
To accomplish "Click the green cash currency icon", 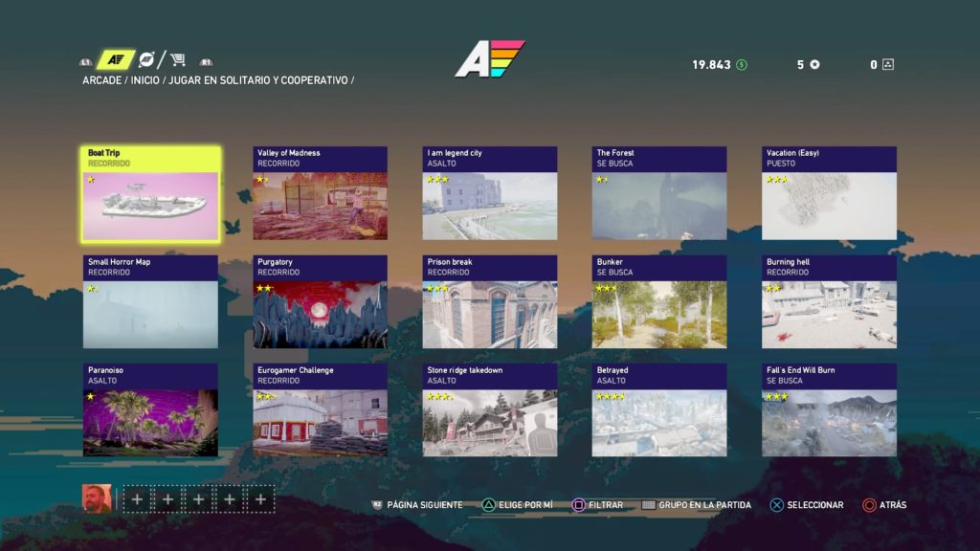I will point(742,64).
